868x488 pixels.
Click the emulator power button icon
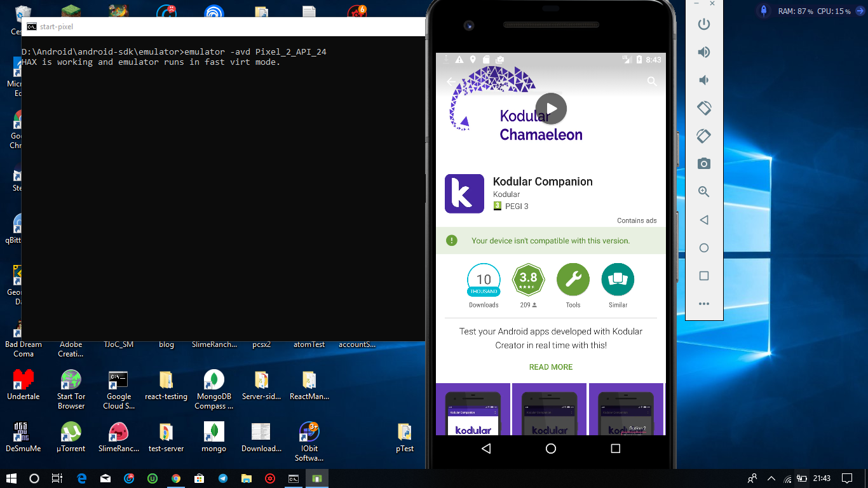[703, 24]
